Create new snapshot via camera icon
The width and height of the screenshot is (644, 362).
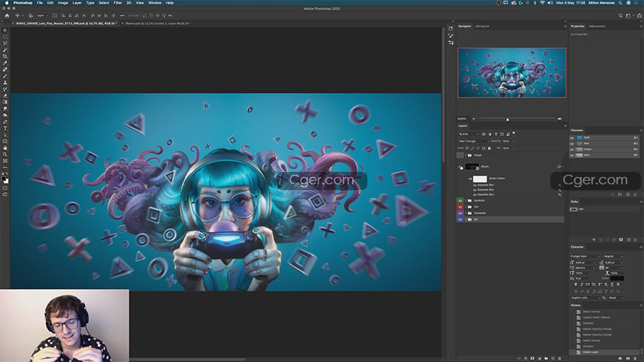(x=628, y=358)
